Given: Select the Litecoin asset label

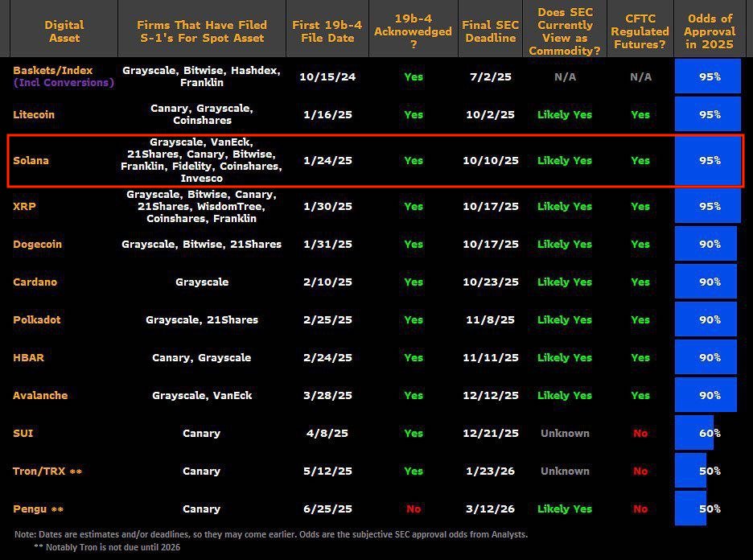Looking at the screenshot, I should coord(35,114).
